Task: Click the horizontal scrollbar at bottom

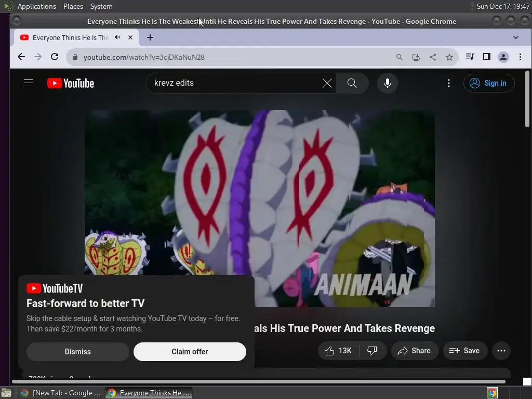Action: (259, 382)
